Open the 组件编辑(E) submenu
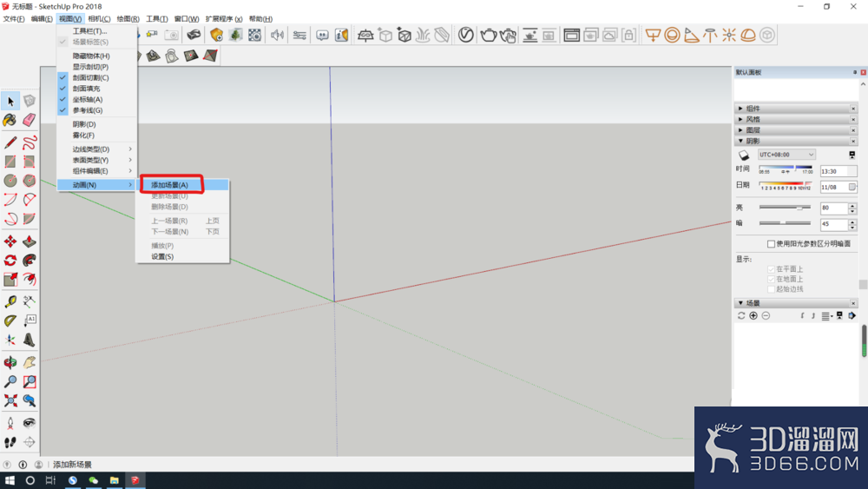The height and width of the screenshot is (489, 868). coord(97,171)
